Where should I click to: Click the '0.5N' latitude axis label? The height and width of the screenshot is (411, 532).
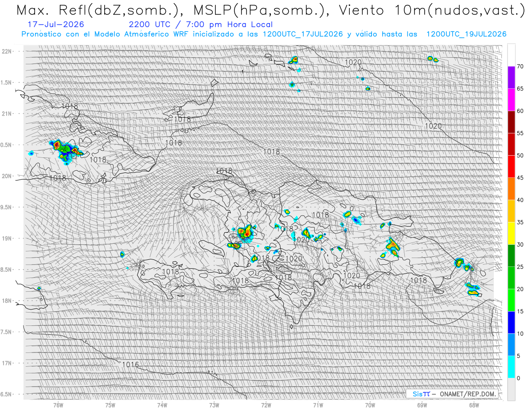click(x=7, y=145)
